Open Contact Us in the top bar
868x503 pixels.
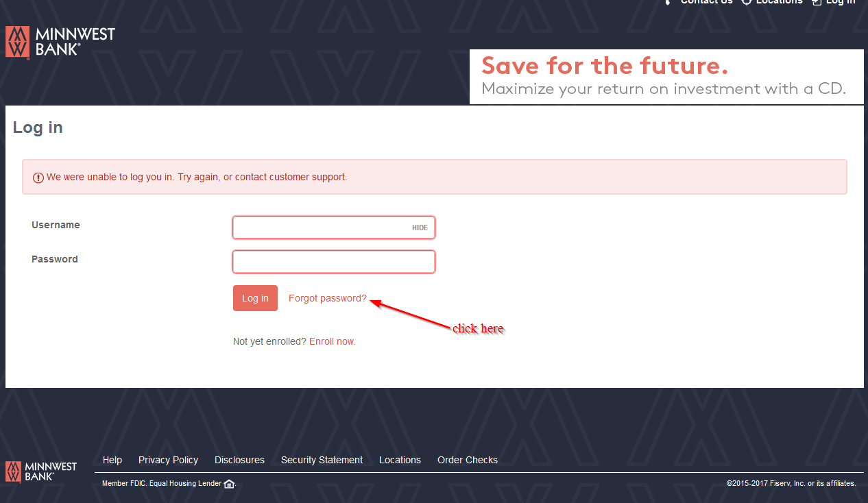[706, 2]
